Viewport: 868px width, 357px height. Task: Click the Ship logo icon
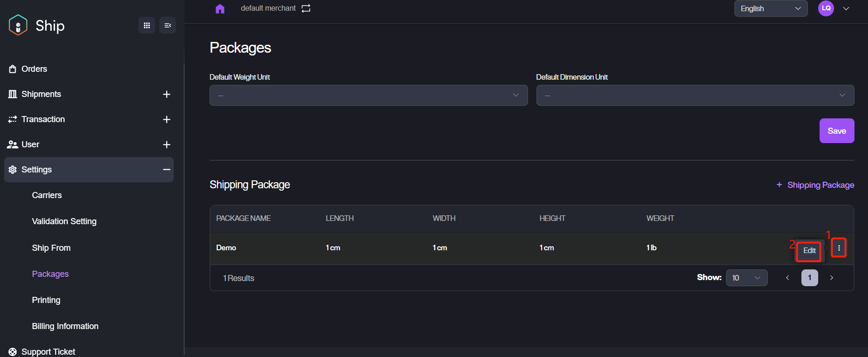18,25
